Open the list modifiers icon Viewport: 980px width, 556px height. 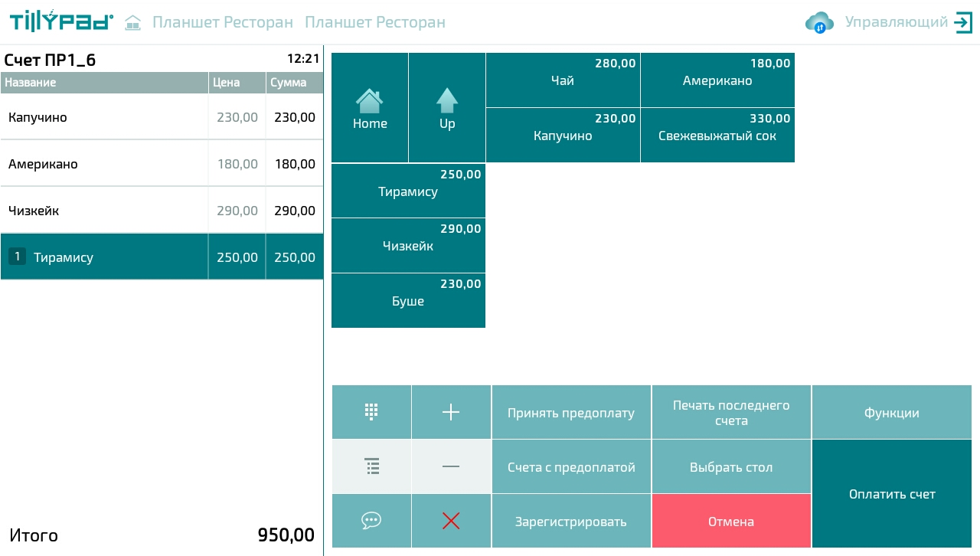pyautogui.click(x=371, y=466)
